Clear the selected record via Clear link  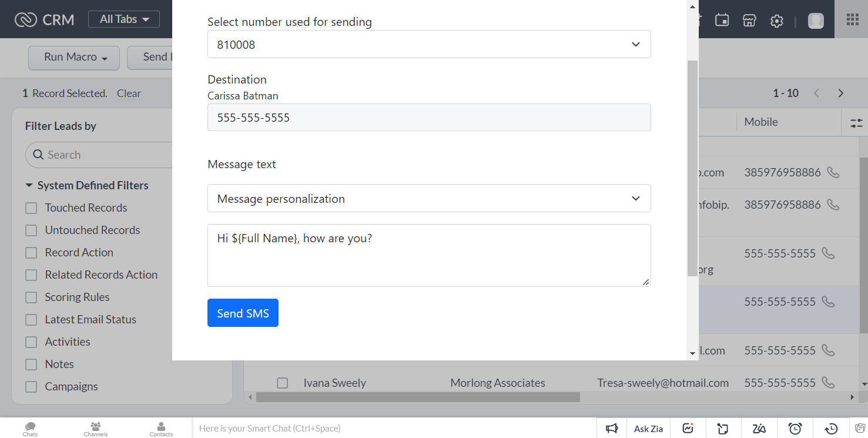129,93
